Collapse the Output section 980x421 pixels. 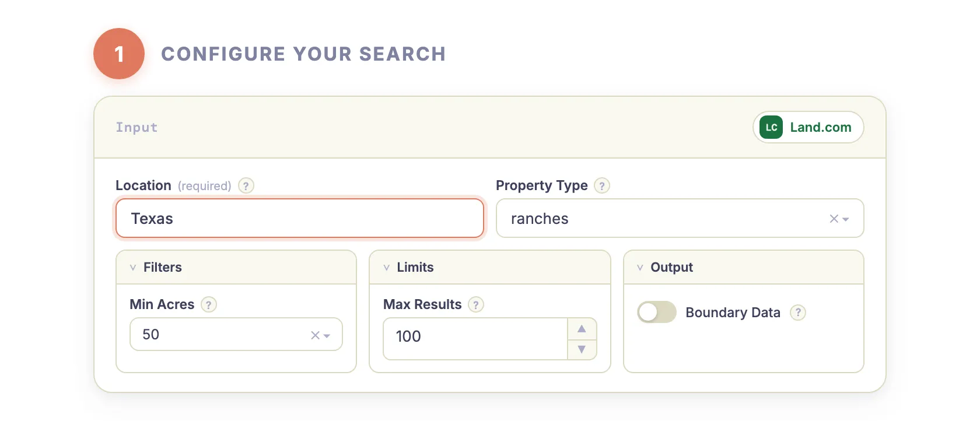(640, 267)
